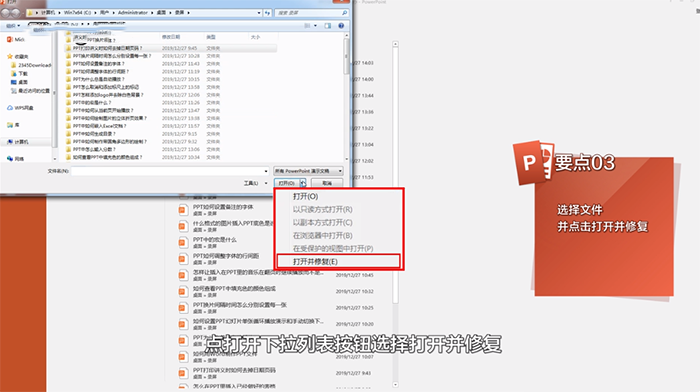Click PPT icon of file PPT打印讲义时如何去掉日期页码
The image size is (700, 392).
point(183,373)
